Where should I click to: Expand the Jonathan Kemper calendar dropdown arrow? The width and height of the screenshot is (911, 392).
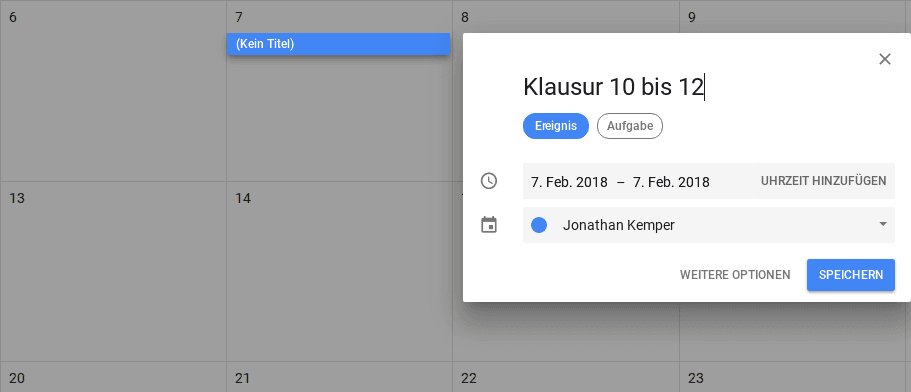pyautogui.click(x=883, y=224)
